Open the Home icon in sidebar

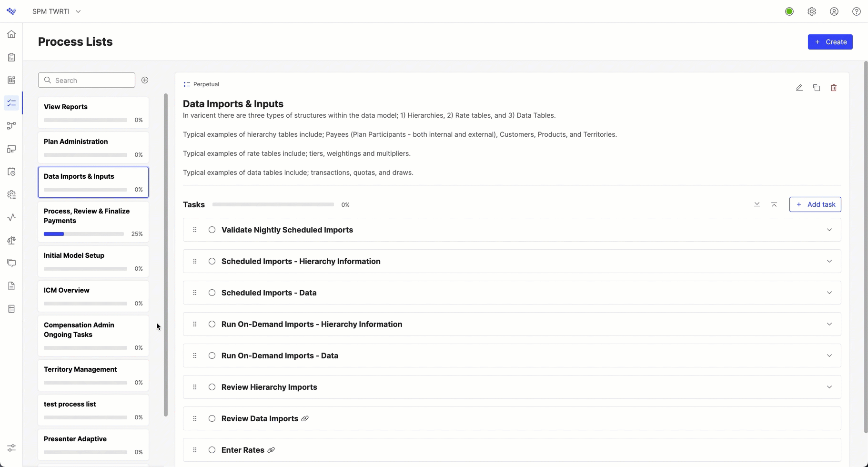click(x=11, y=34)
